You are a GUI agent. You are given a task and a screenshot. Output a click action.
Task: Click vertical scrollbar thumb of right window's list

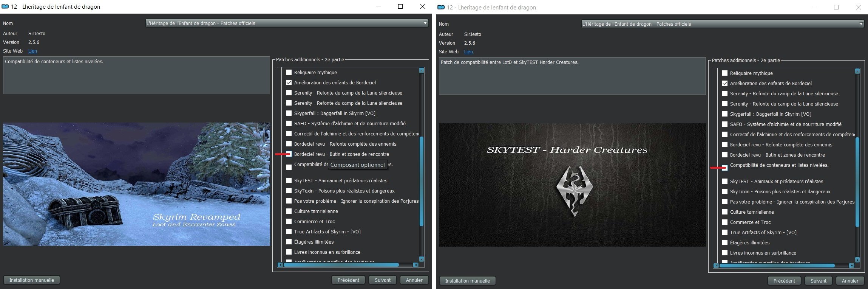coord(857,182)
